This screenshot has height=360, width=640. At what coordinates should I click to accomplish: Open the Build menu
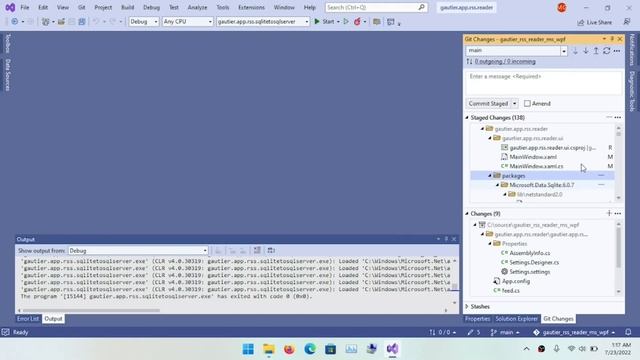click(x=127, y=7)
